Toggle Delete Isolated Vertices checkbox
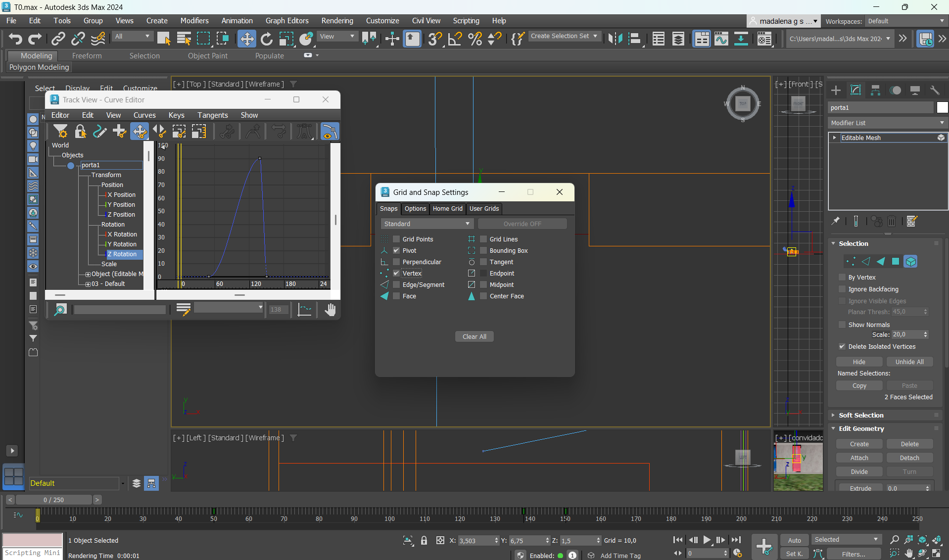Viewport: 949px width, 560px height. [842, 347]
